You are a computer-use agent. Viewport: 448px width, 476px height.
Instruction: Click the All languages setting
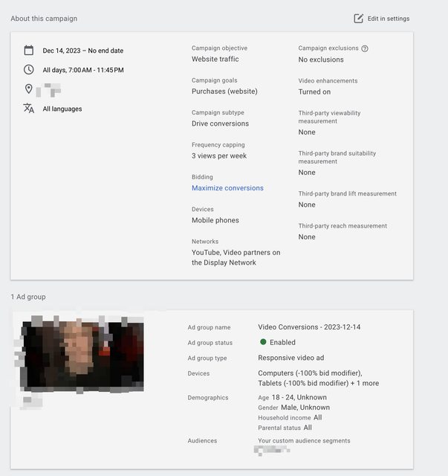click(x=62, y=109)
